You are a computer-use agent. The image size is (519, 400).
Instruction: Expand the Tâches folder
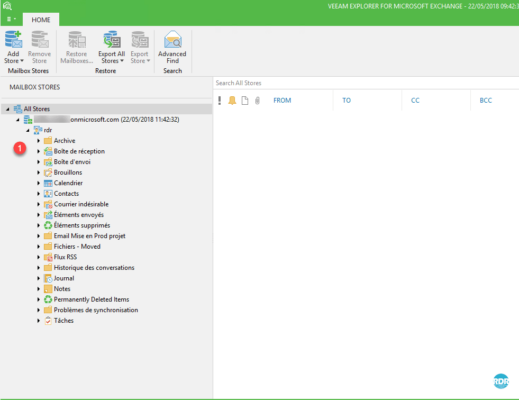[38, 321]
